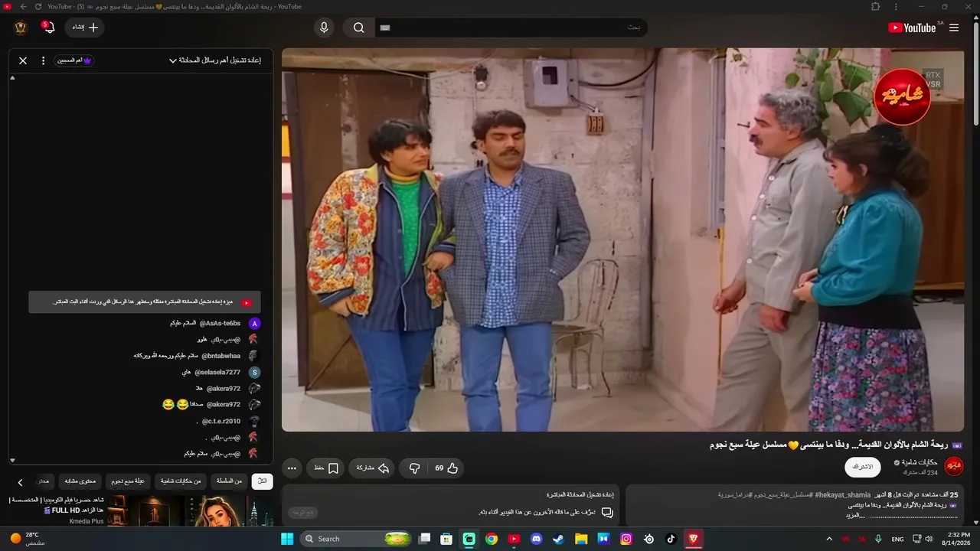Open Steam from the taskbar

click(559, 539)
